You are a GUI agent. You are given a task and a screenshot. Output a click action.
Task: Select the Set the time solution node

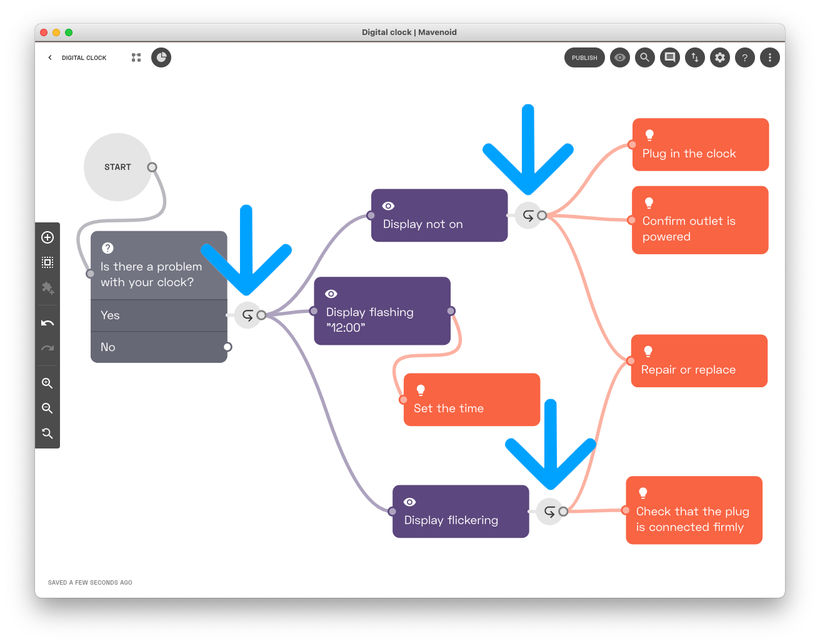pos(471,400)
